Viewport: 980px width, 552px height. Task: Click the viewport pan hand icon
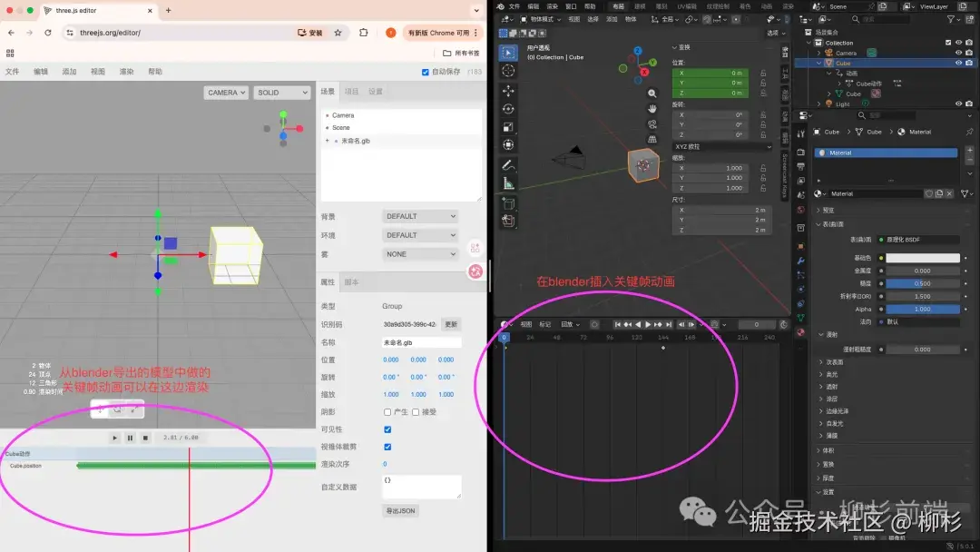tap(652, 108)
